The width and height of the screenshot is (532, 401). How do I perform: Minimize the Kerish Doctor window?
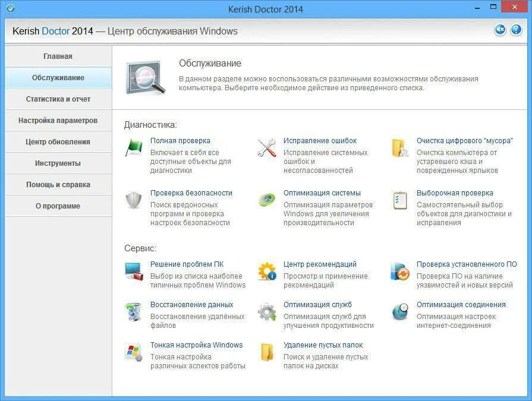pyautogui.click(x=477, y=7)
